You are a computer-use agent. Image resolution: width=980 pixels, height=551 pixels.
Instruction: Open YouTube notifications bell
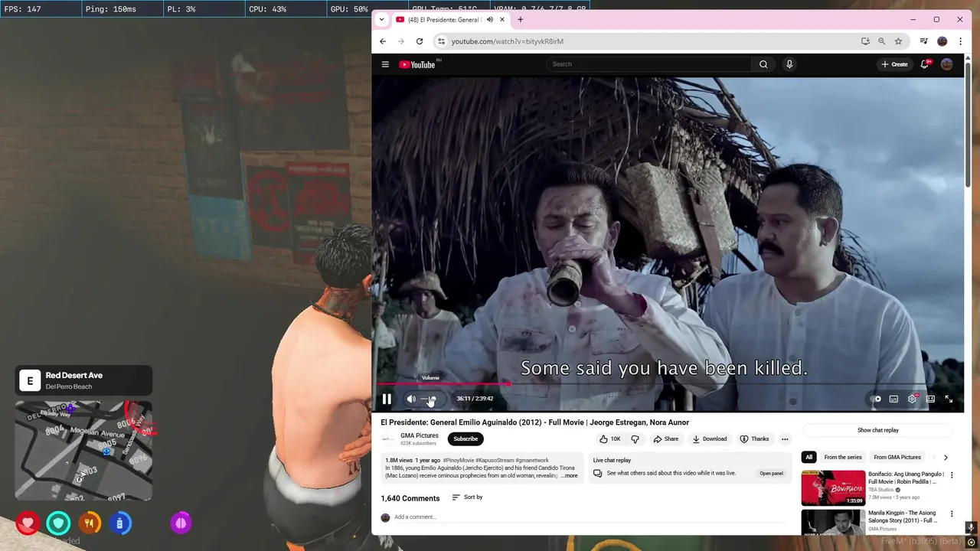click(925, 64)
